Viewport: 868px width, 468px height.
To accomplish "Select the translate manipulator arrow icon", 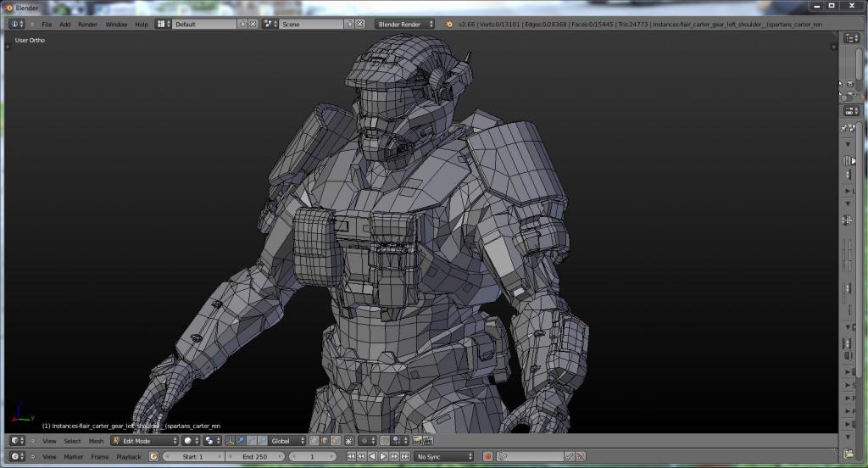I will pyautogui.click(x=240, y=441).
